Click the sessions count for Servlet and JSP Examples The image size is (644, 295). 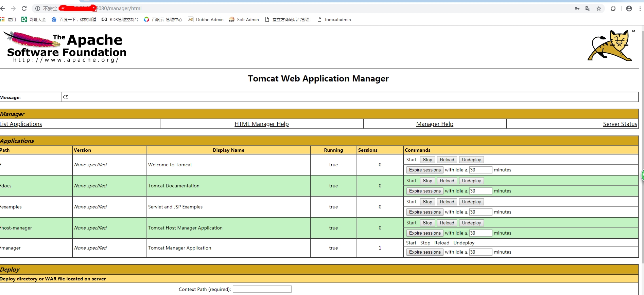[380, 207]
